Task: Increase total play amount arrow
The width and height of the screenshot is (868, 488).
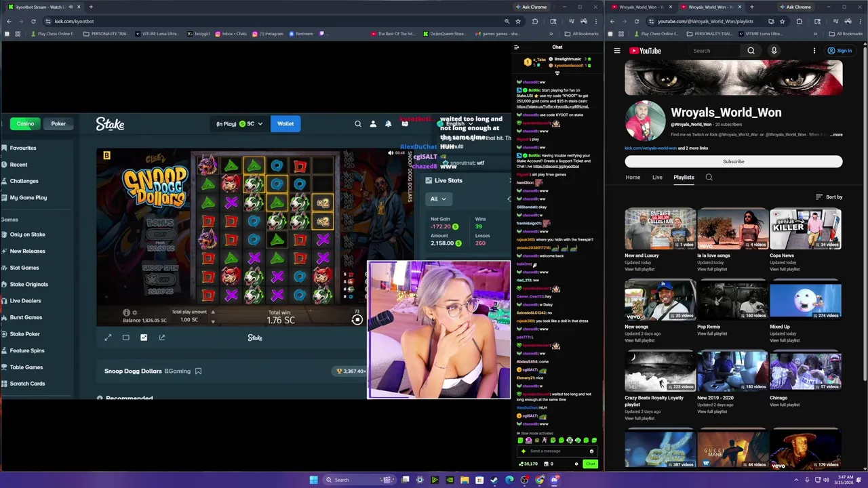Action: pyautogui.click(x=213, y=312)
